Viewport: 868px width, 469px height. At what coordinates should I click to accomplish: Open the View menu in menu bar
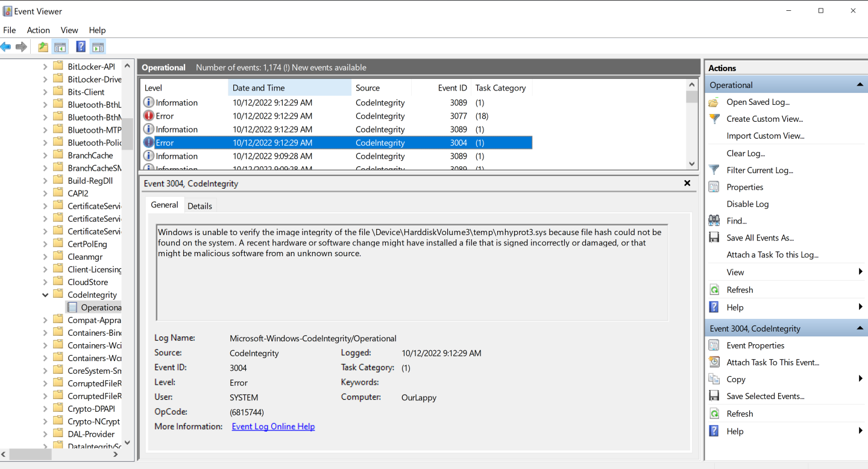coord(69,30)
